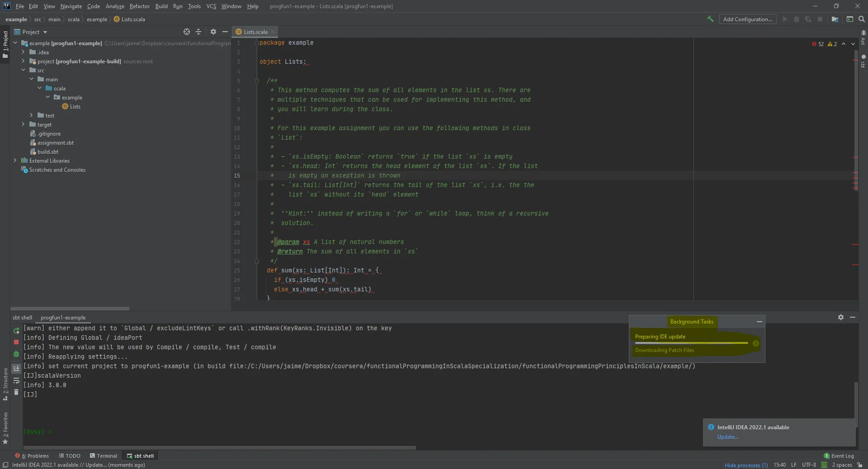Select build.sbt in the project tree

pos(47,152)
